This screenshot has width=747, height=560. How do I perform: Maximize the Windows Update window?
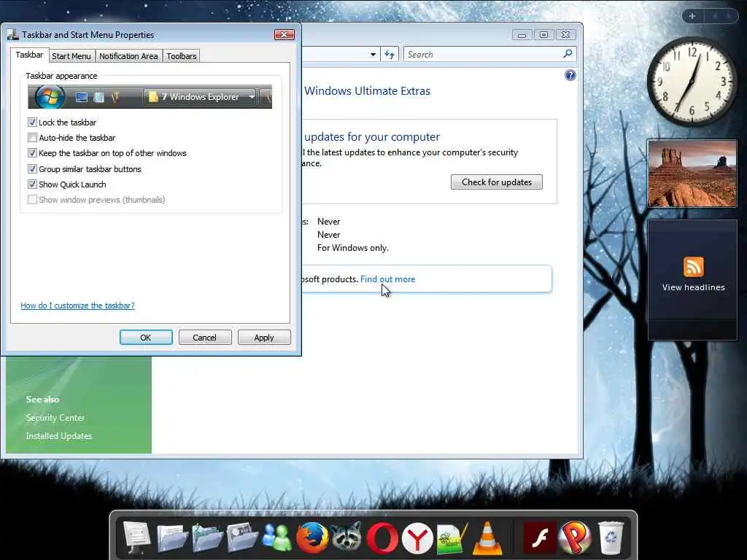coord(543,35)
